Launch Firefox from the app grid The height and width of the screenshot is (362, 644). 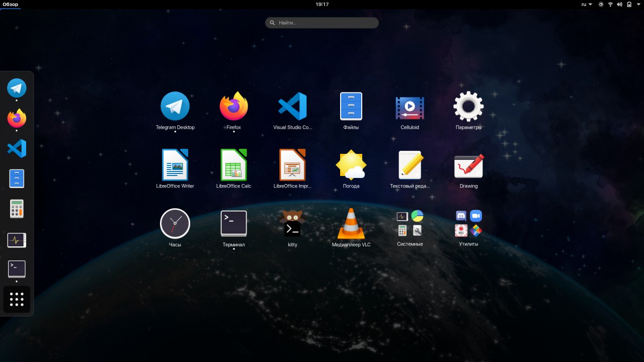(x=234, y=107)
